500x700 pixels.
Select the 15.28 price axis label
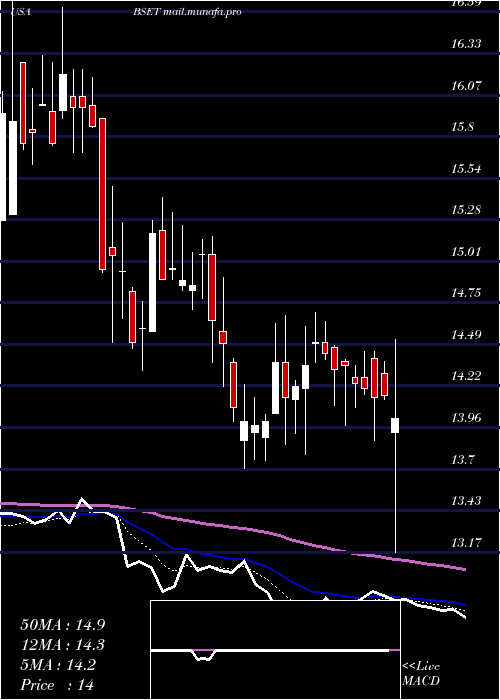(x=466, y=209)
